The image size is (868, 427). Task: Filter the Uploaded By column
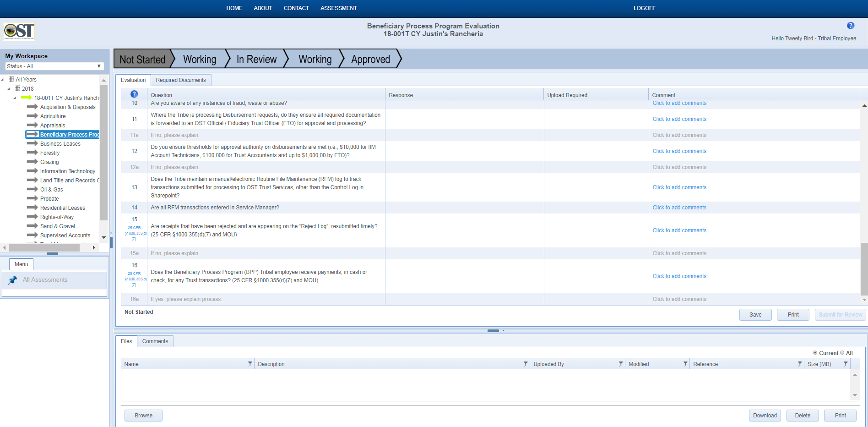[x=621, y=364]
